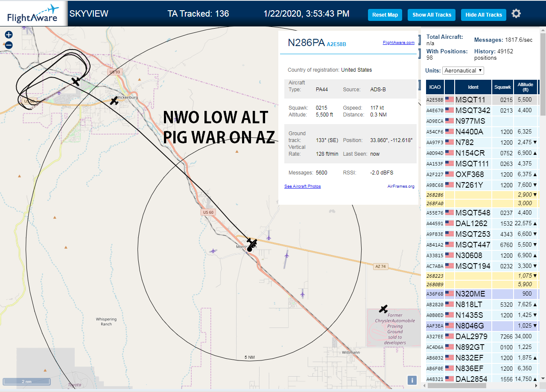
Task: Select the aircraft icon over Wickenburg
Action: (x=114, y=101)
